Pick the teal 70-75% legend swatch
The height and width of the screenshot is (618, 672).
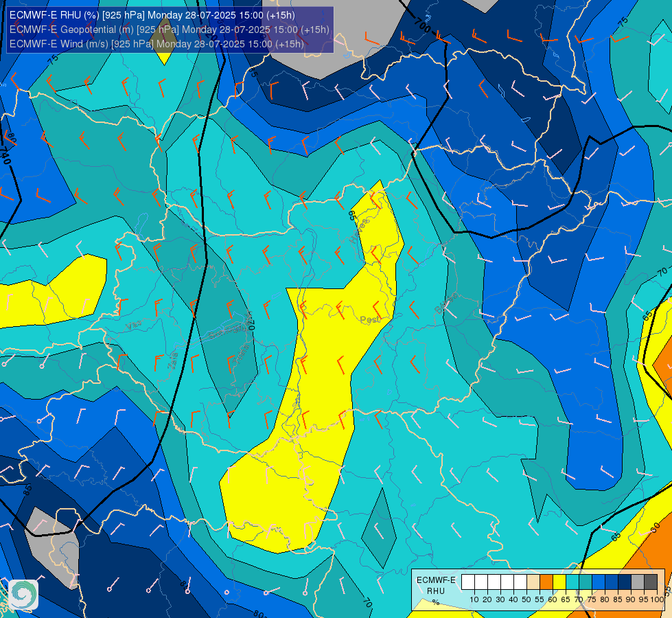click(586, 582)
